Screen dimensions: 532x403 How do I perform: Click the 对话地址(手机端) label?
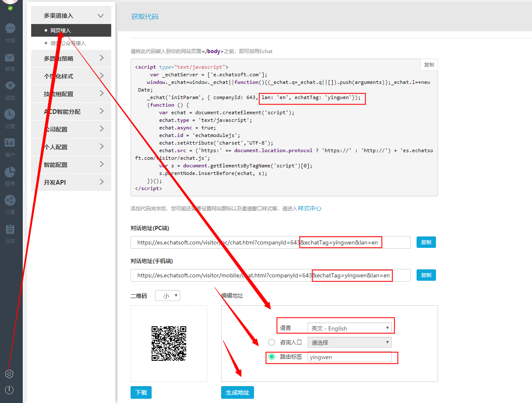152,261
